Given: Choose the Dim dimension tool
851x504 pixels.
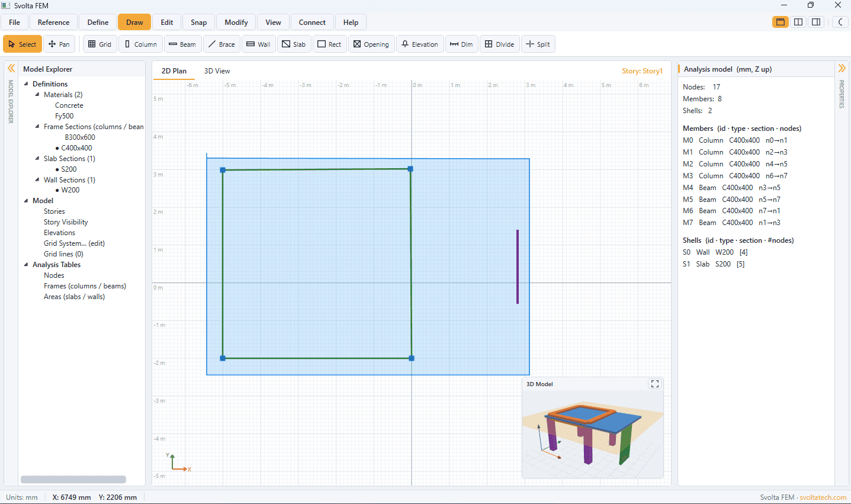Looking at the screenshot, I should [x=461, y=44].
